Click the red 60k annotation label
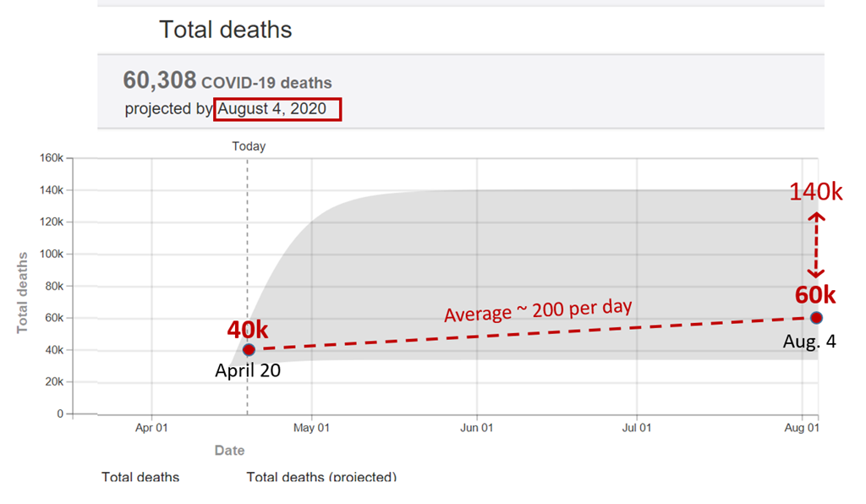 [x=815, y=295]
